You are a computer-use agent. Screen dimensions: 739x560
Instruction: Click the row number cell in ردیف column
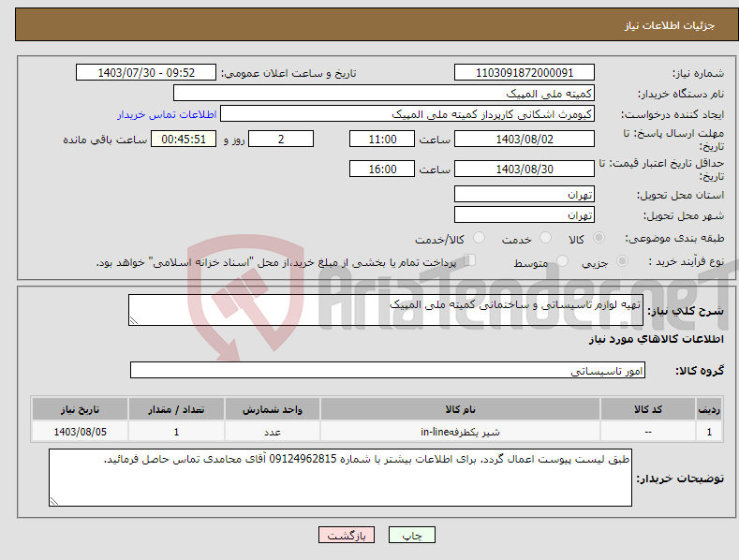tap(709, 432)
